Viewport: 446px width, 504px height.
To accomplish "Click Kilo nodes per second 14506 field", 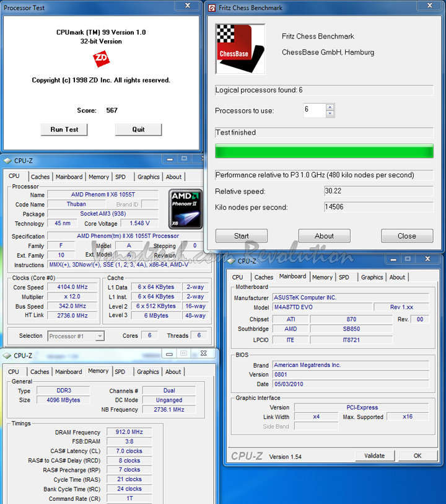I will pyautogui.click(x=378, y=206).
